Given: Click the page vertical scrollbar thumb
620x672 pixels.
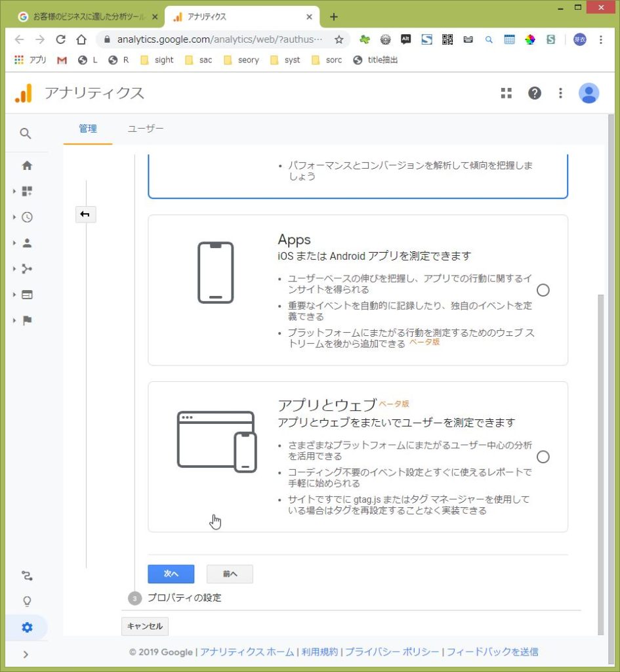Looking at the screenshot, I should 601,465.
